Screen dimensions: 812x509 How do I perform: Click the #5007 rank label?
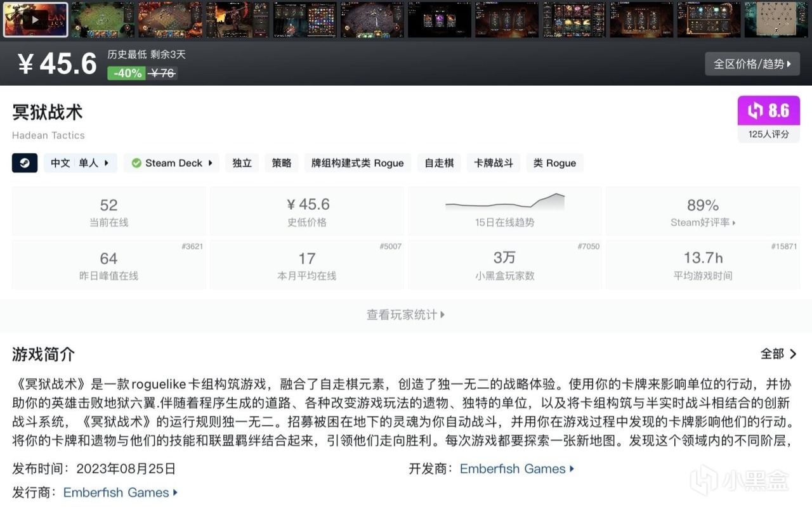[390, 246]
